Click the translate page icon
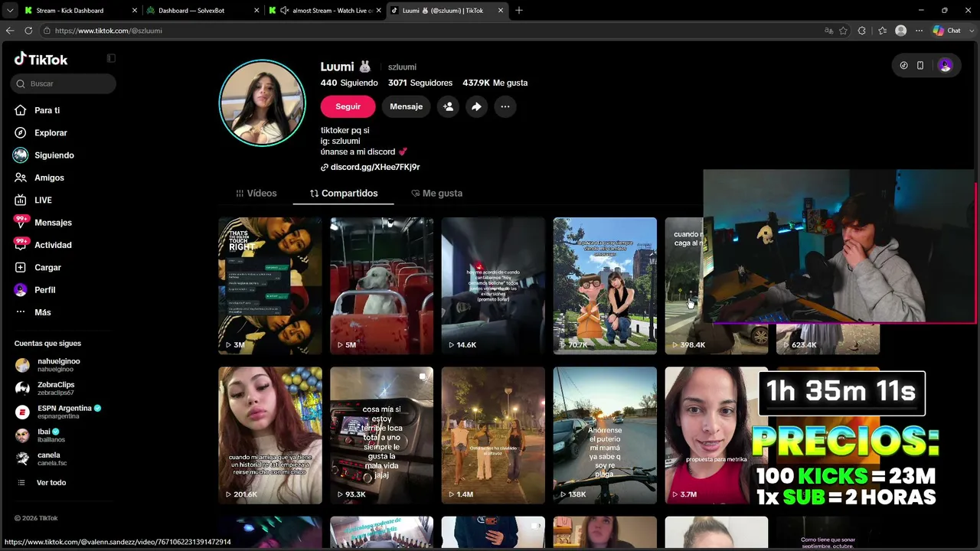Viewport: 980px width, 551px height. (x=828, y=31)
